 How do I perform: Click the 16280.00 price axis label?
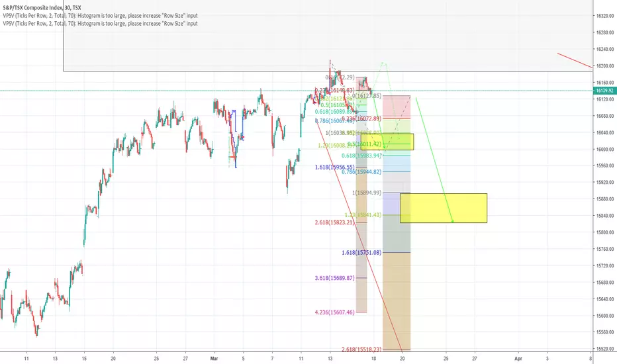pos(605,32)
